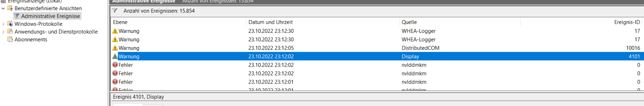Select the highlighted Display event 4101 row
Screen dimensions: 644x106
(x=376, y=56)
